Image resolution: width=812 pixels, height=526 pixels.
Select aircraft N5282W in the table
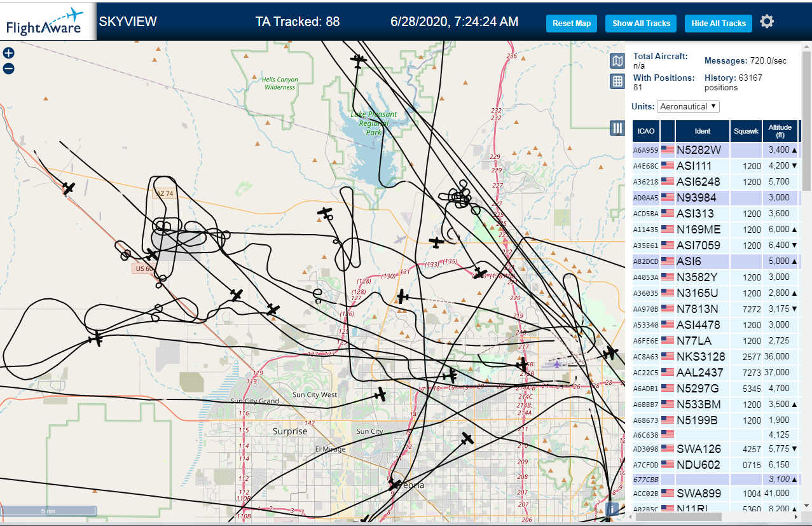pos(715,150)
